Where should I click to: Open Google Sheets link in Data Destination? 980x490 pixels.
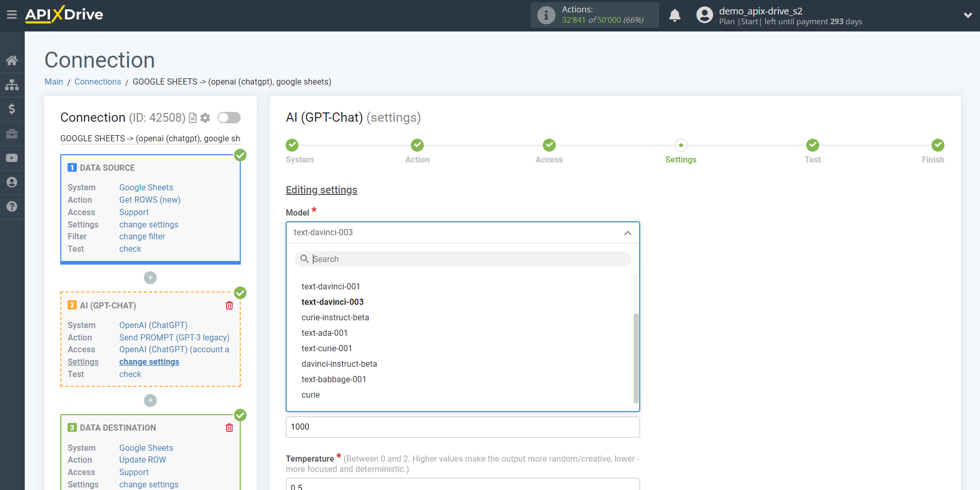point(146,448)
